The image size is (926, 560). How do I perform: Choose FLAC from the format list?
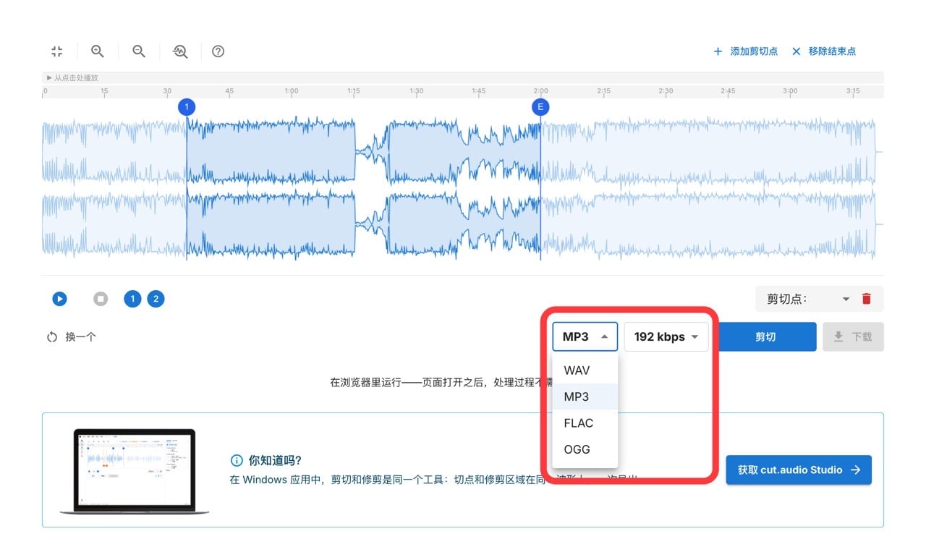pyautogui.click(x=585, y=423)
